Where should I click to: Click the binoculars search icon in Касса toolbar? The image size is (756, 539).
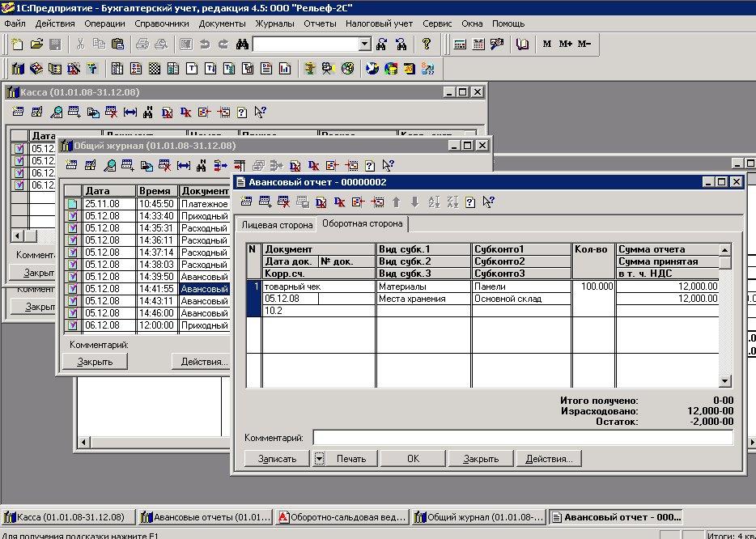[x=148, y=112]
